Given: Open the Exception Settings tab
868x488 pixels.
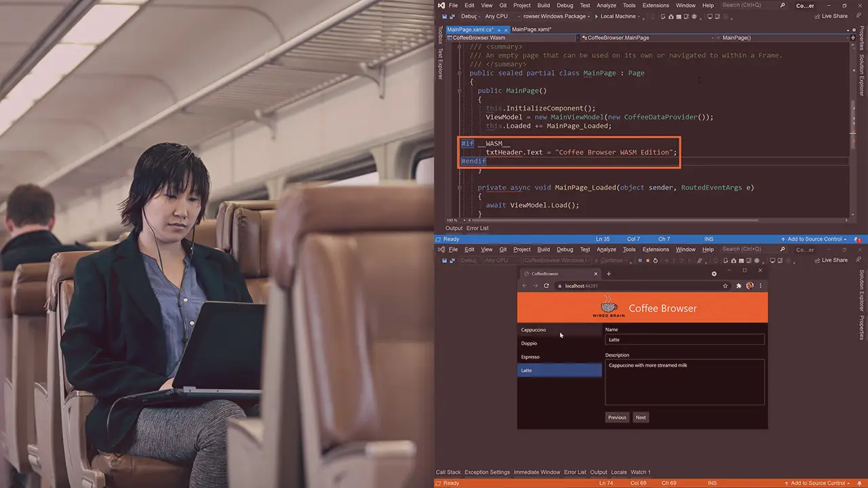Looking at the screenshot, I should pos(487,472).
